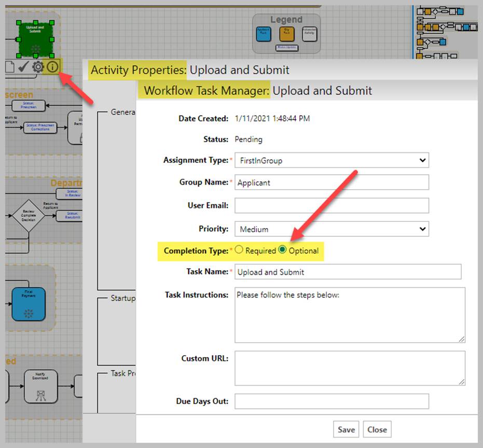This screenshot has height=448, width=483.
Task: Select the Required completion type radio button
Action: point(239,250)
